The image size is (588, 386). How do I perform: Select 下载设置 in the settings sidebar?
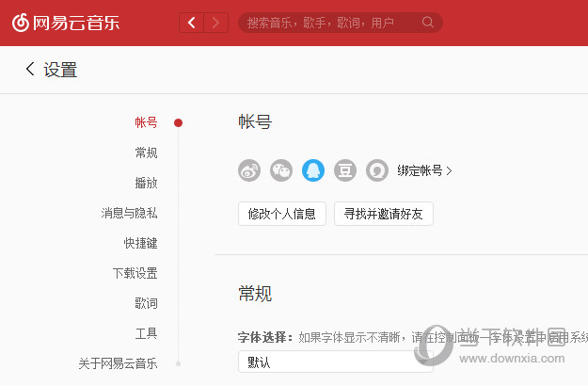coord(135,273)
